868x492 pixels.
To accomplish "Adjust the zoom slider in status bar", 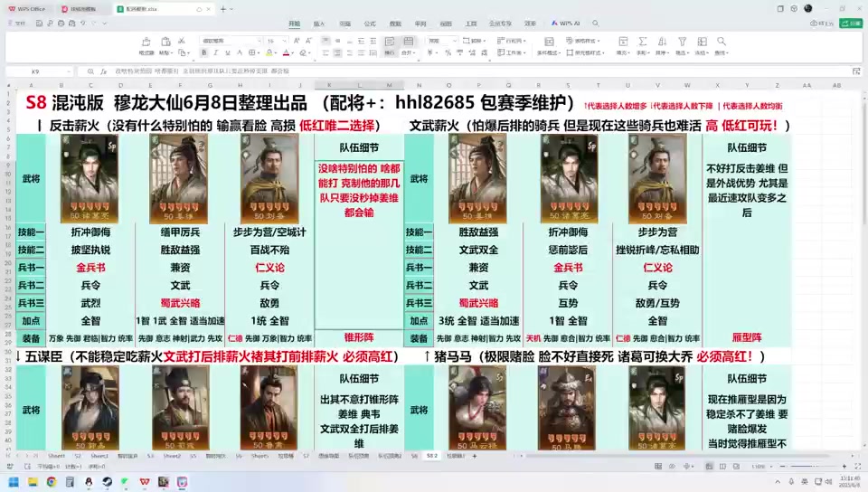I will point(812,467).
